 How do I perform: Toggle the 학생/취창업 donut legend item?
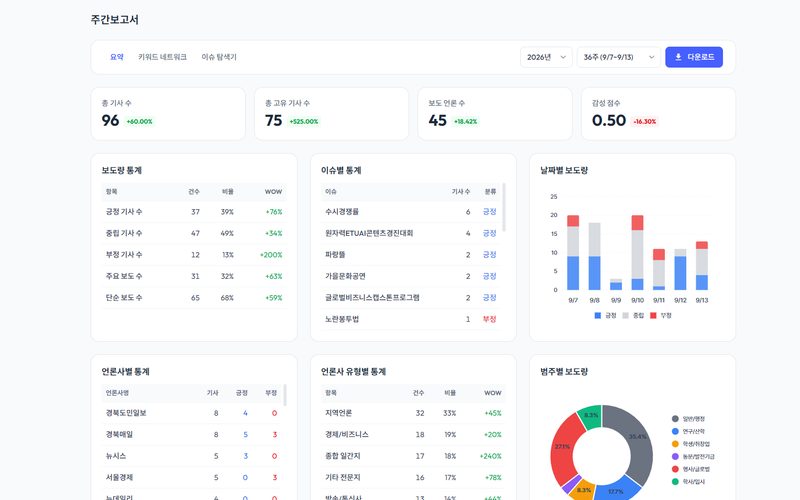691,444
